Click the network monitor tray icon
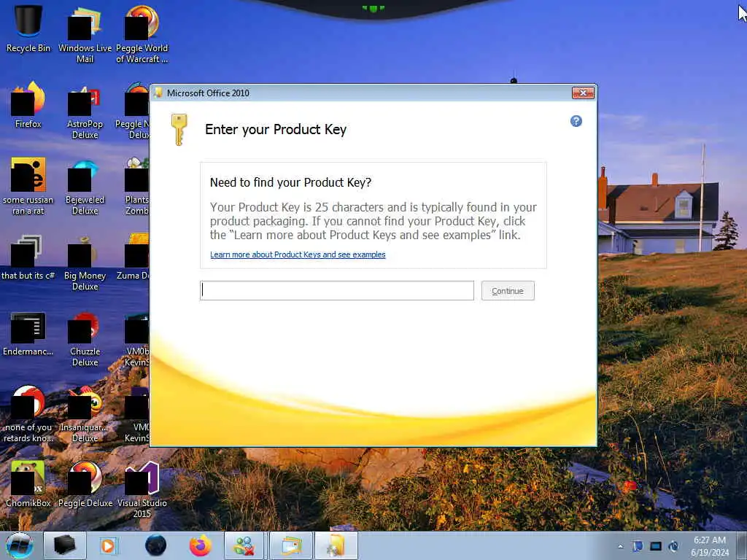Viewport: 747px width, 560px height. (x=656, y=546)
